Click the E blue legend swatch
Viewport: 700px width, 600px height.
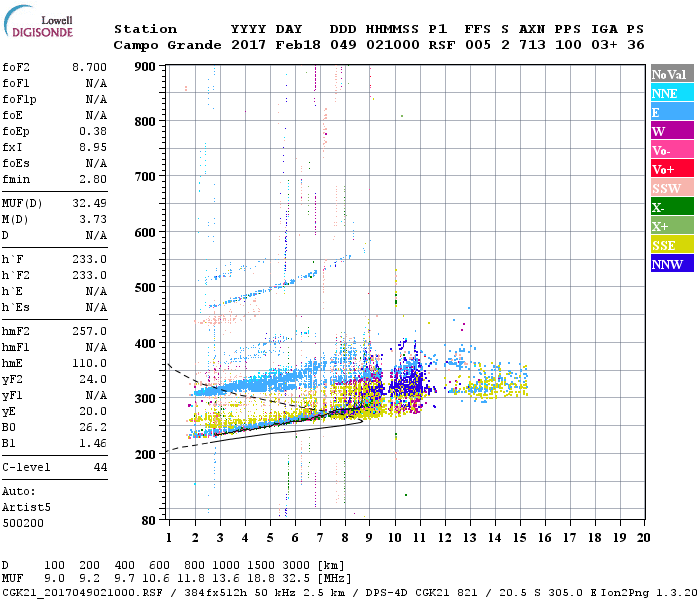pos(672,111)
